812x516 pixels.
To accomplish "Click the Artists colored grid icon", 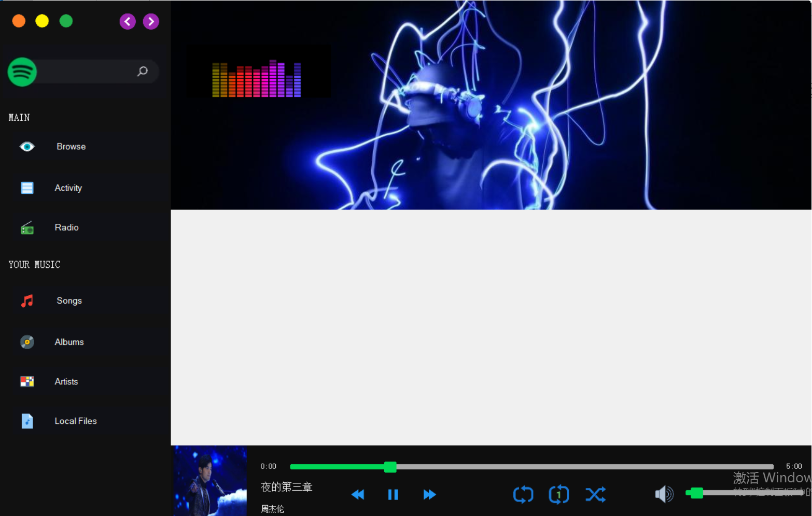I will 27,381.
